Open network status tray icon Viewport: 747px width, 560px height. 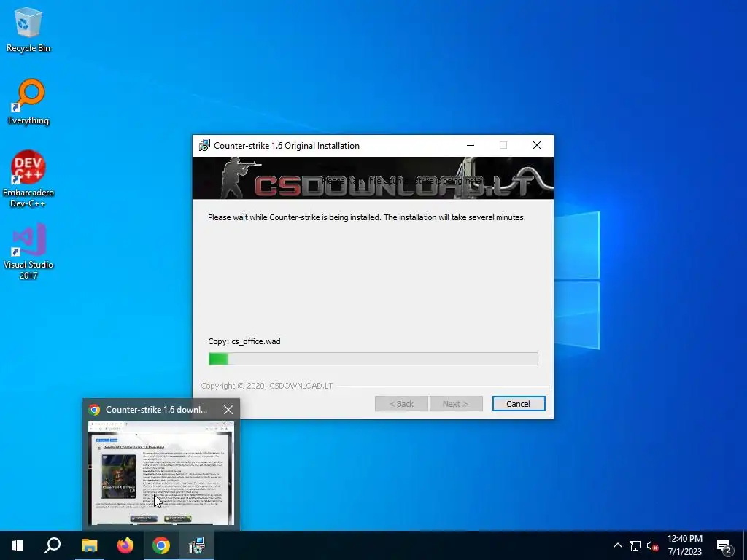coord(635,545)
